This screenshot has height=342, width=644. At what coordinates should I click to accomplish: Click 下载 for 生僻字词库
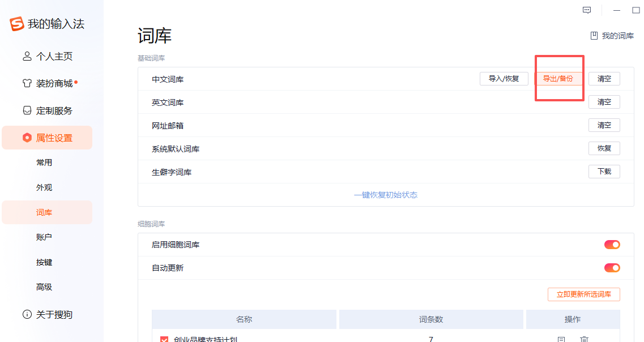(x=604, y=172)
